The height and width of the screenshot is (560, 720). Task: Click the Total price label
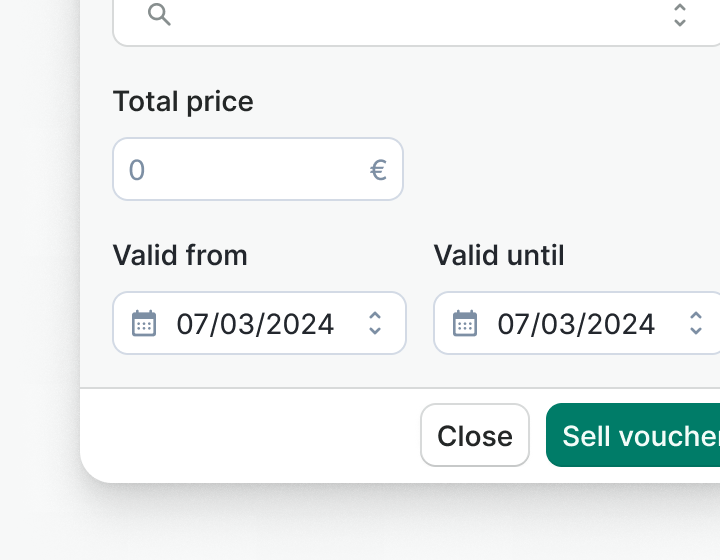coord(183,102)
